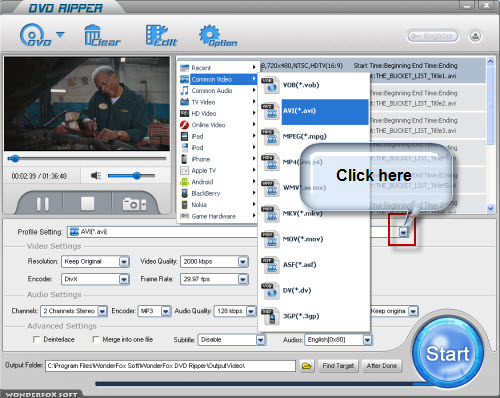Browse output folder icon
Image resolution: width=500 pixels, height=398 pixels.
(307, 366)
